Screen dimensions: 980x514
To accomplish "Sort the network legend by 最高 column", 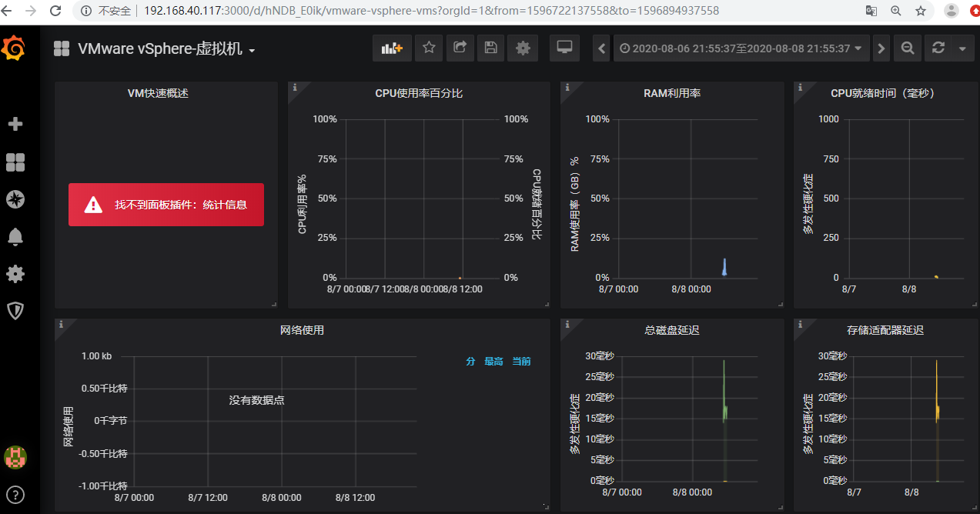I will (x=493, y=362).
